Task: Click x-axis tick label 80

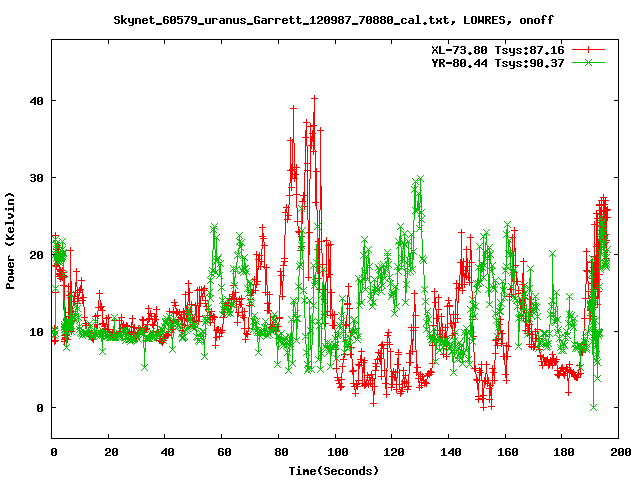Action: click(281, 452)
